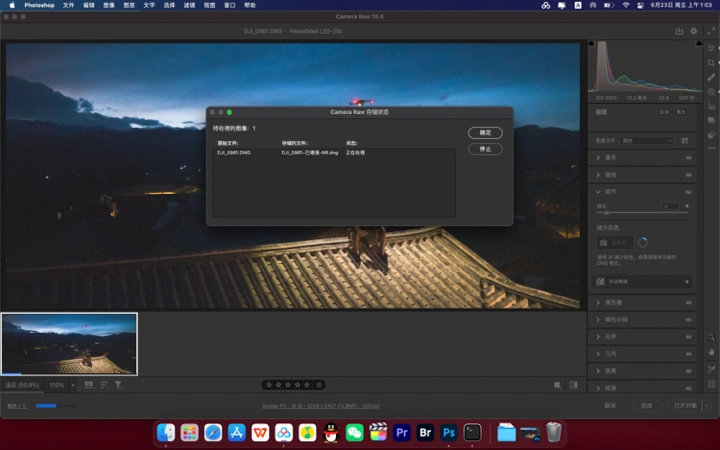Open the Camera Raw settings gear
720x450 pixels.
(693, 31)
